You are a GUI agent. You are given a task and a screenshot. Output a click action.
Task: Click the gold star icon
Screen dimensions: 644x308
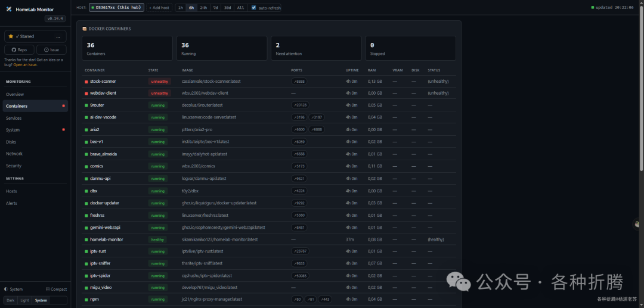[x=11, y=36]
